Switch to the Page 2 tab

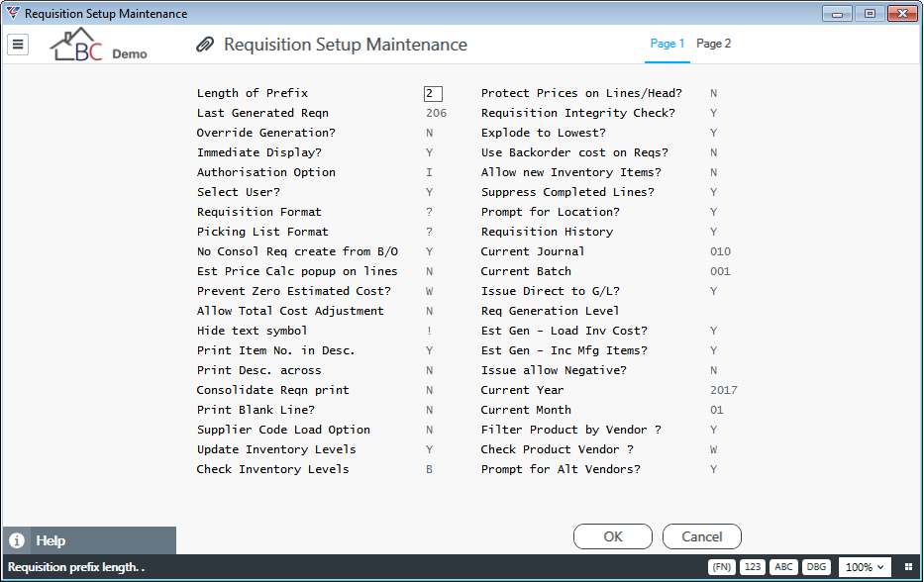[x=713, y=44]
